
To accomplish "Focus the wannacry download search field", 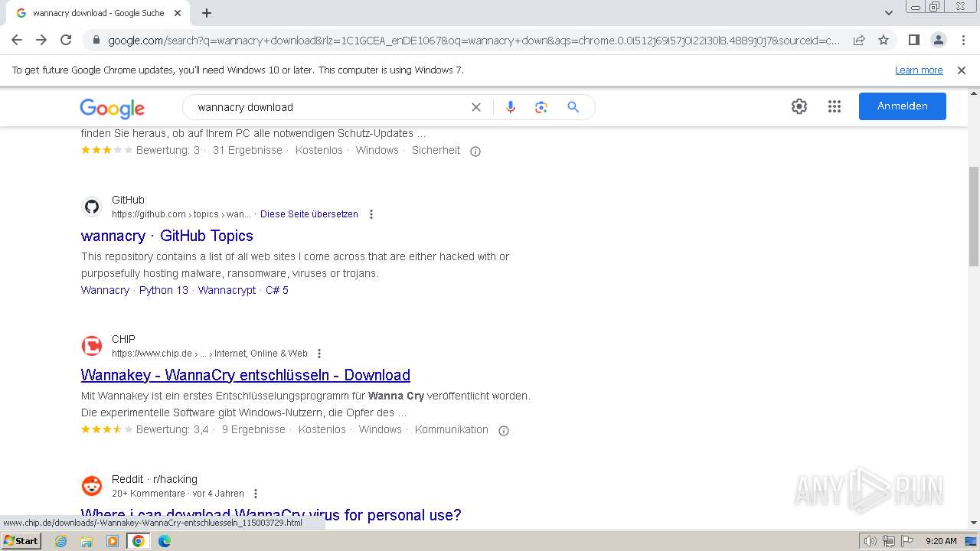I will click(x=329, y=107).
